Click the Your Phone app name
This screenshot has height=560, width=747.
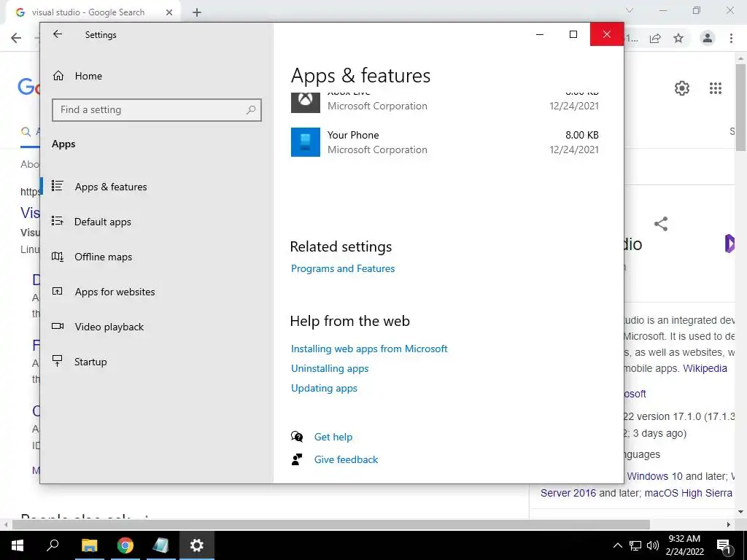click(353, 135)
